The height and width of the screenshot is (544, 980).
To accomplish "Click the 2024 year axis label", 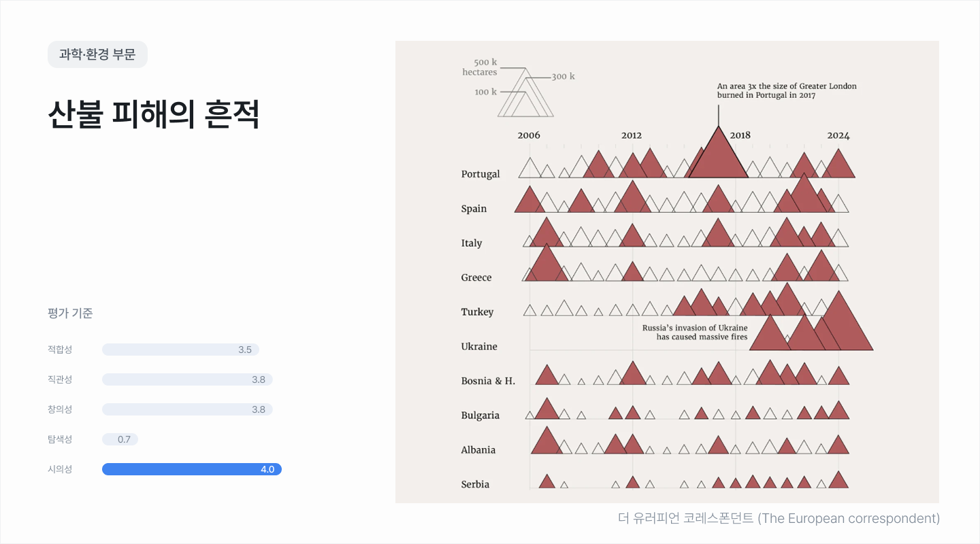I will tap(838, 135).
